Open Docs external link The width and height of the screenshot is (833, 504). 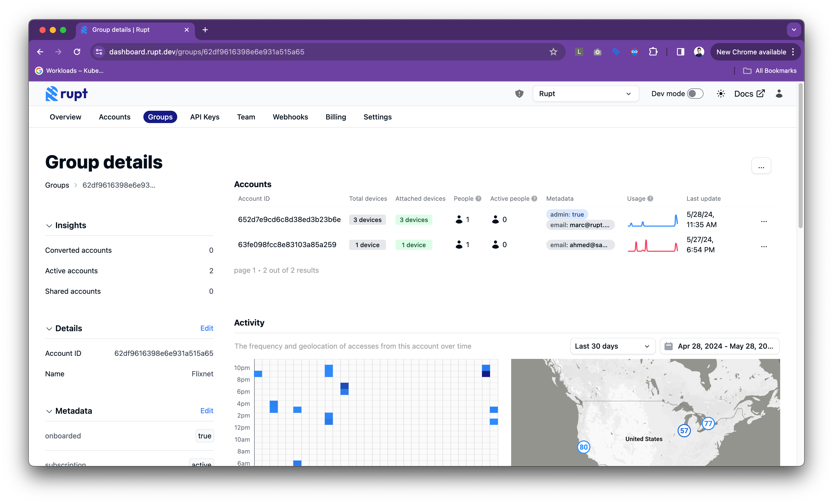tap(749, 94)
